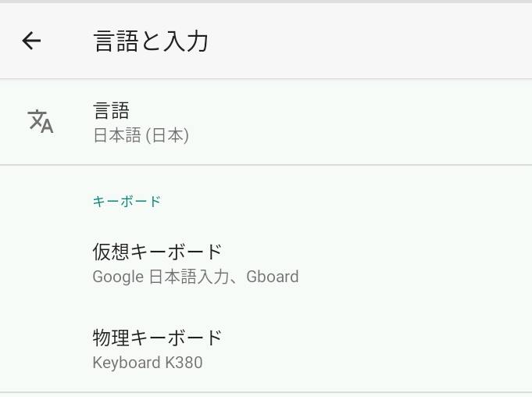Image resolution: width=532 pixels, height=397 pixels.
Task: Tap the 日本語入力 text under virtual keyboard
Action: click(x=189, y=277)
